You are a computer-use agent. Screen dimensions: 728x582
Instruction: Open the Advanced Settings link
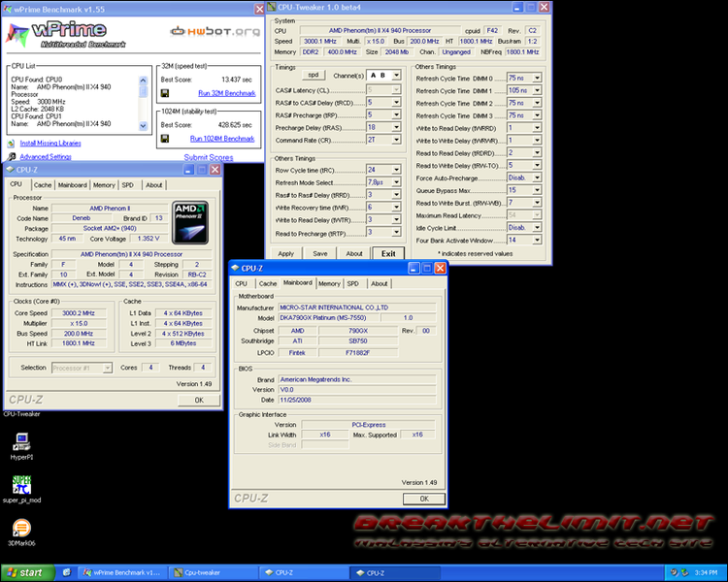point(46,157)
